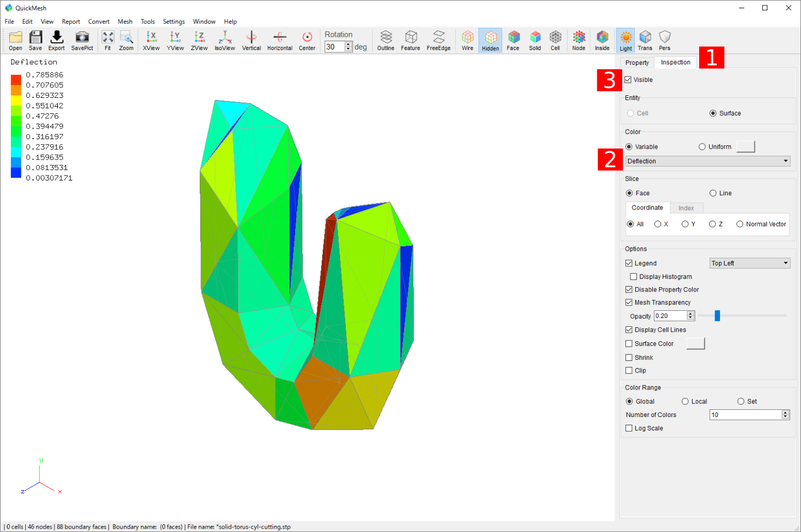
Task: Increase the rotation degree spinner
Action: point(348,45)
